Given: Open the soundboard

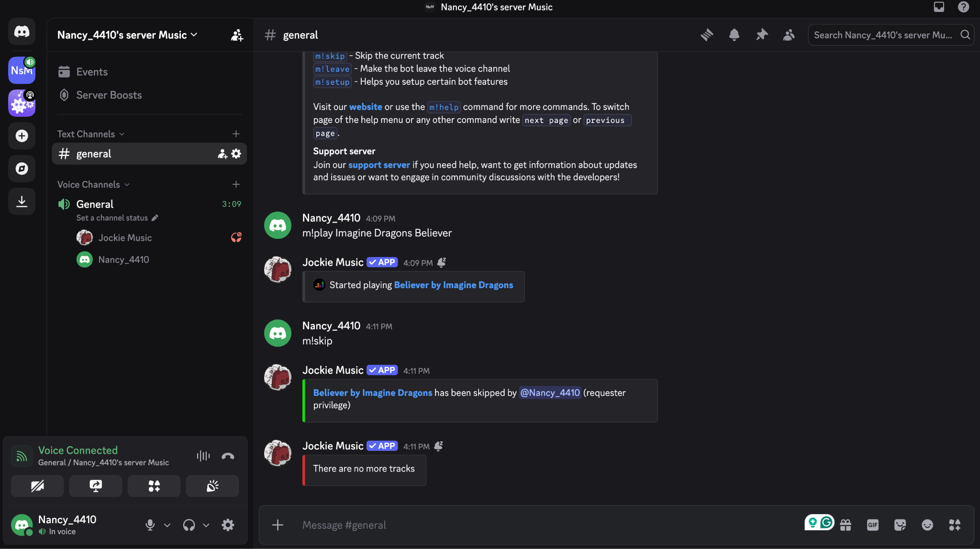Looking at the screenshot, I should click(x=212, y=486).
